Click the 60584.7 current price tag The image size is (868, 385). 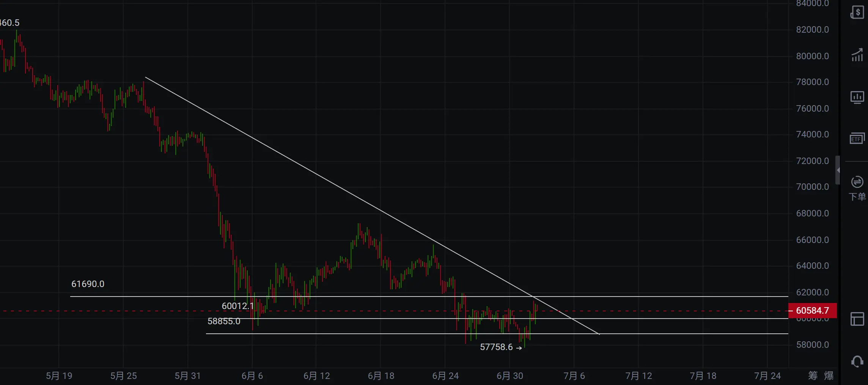(x=812, y=311)
